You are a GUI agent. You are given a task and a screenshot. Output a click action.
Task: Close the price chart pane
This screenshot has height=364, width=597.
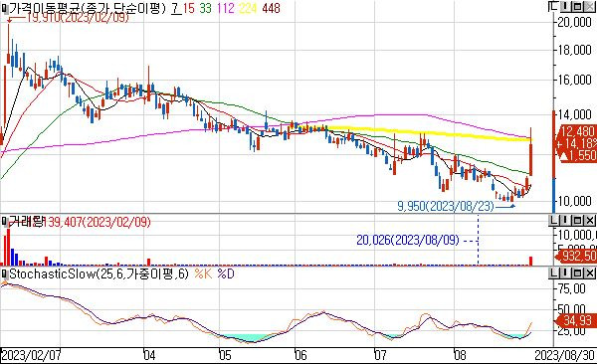coord(590,7)
